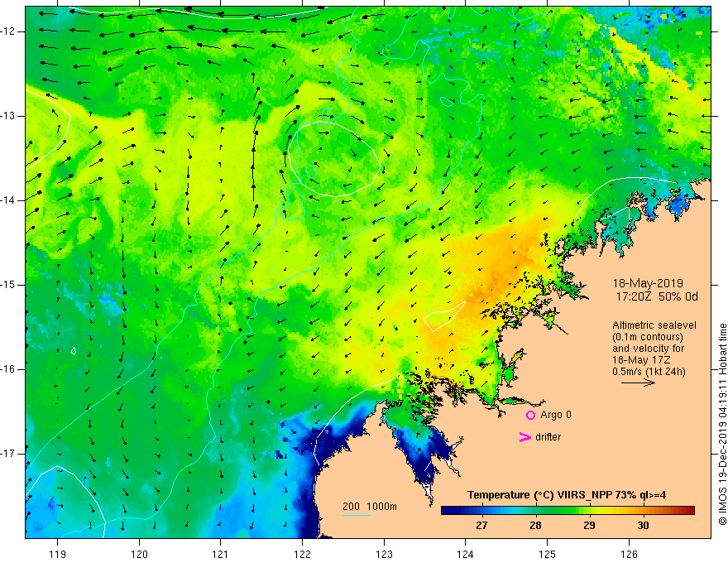Click the IMOS copyright timestamp text

[x=722, y=424]
